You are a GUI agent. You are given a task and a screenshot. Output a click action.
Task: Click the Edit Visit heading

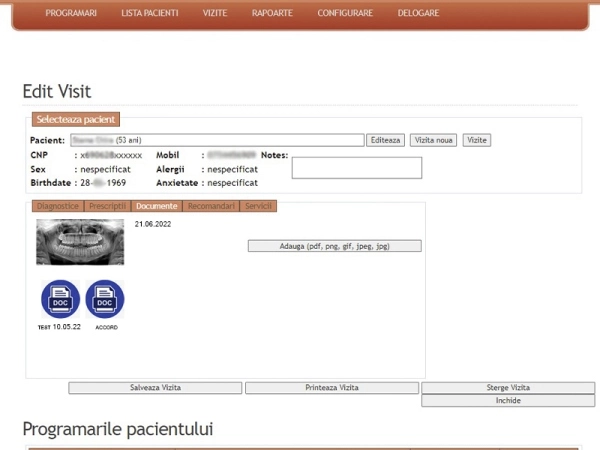point(57,91)
